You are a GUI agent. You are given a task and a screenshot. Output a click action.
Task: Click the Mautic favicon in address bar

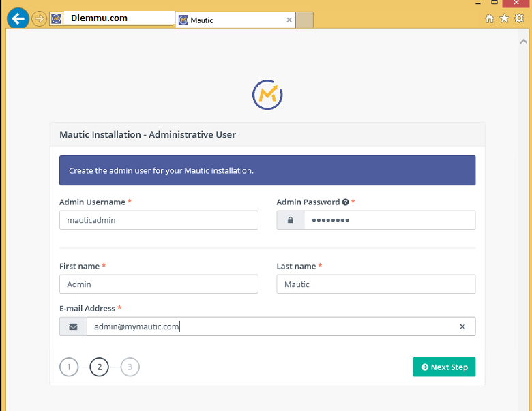coord(57,18)
